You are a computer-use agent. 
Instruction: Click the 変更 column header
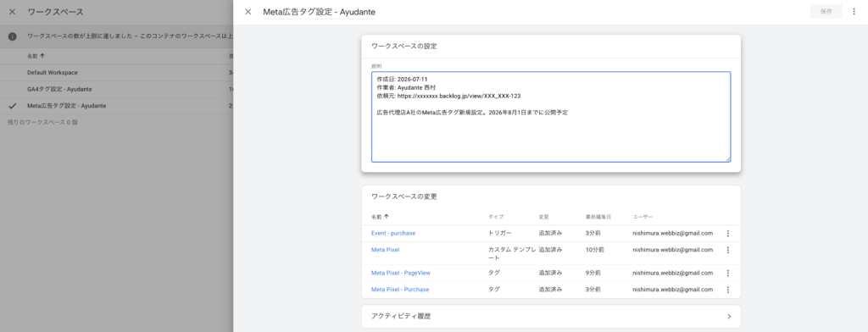[x=543, y=217]
